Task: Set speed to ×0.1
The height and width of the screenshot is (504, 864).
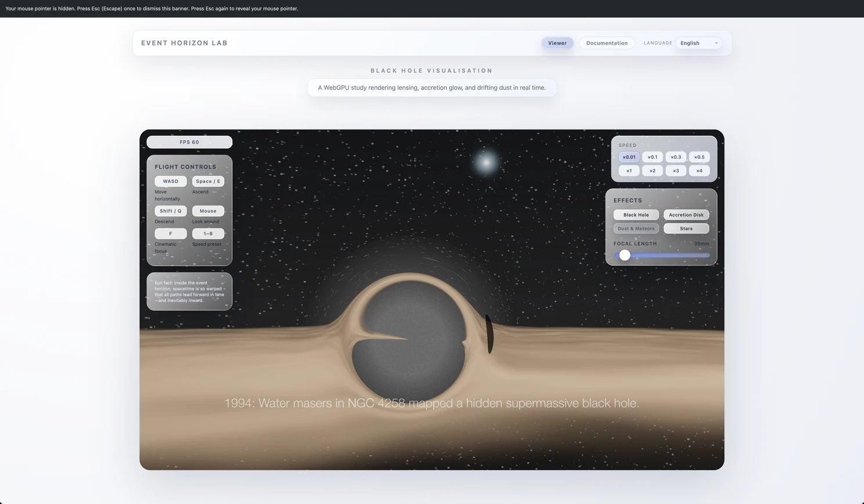Action: tap(652, 157)
